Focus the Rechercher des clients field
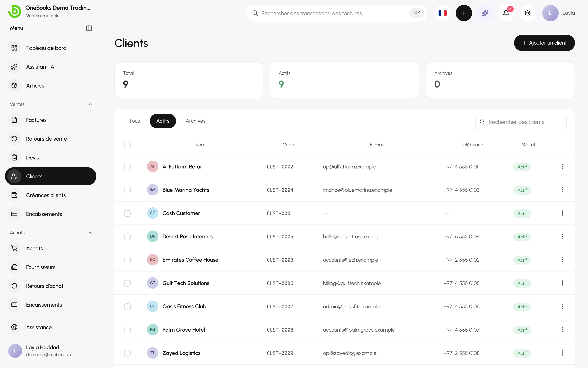Image resolution: width=588 pixels, height=368 pixels. click(521, 122)
